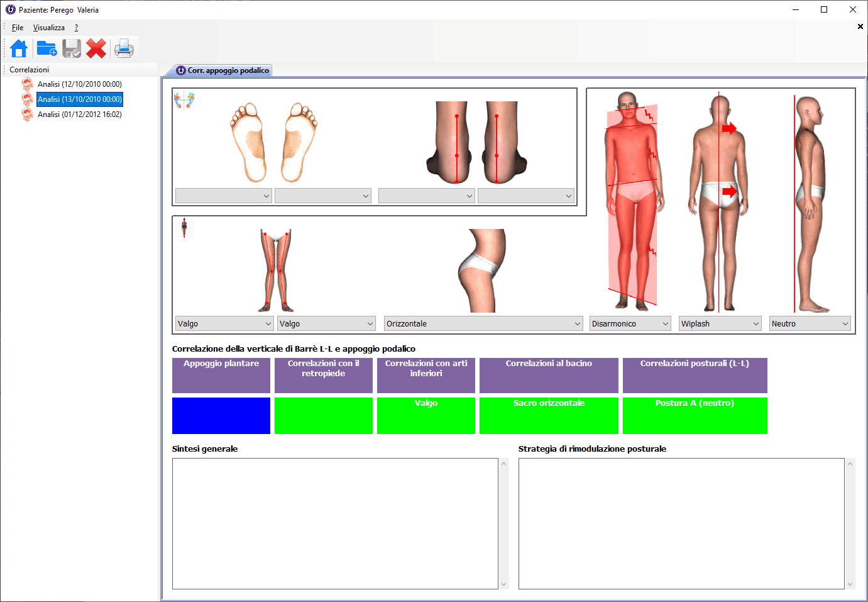Open Orizzontale pelvis dropdown

483,323
